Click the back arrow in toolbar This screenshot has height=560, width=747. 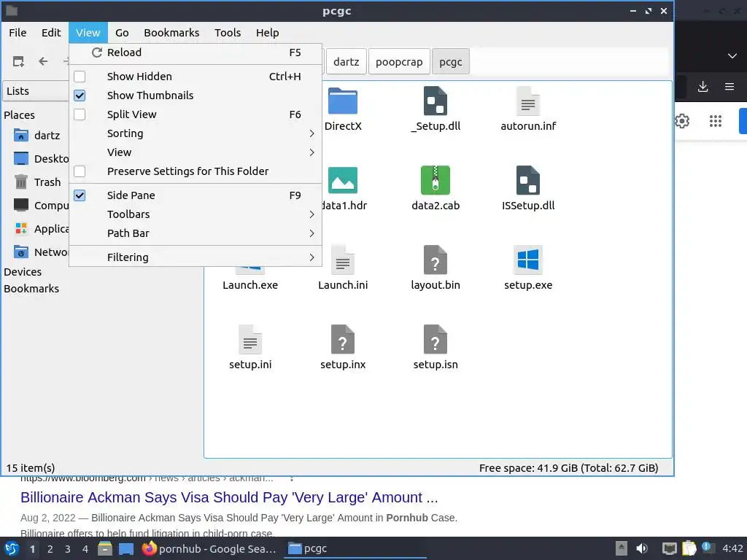coord(43,61)
